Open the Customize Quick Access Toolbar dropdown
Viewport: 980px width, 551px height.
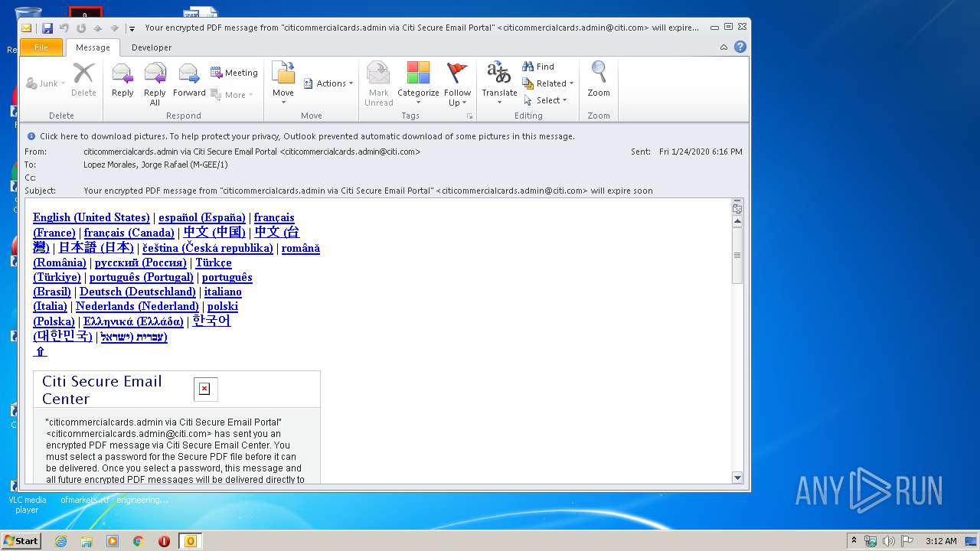pos(132,28)
